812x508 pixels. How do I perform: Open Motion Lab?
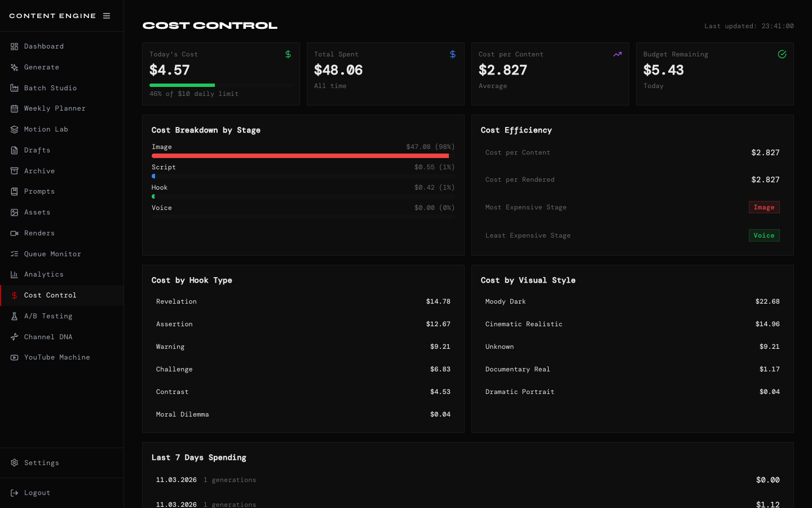point(46,129)
